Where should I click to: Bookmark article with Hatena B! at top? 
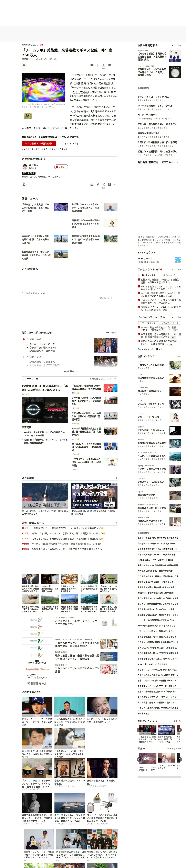click(109, 65)
